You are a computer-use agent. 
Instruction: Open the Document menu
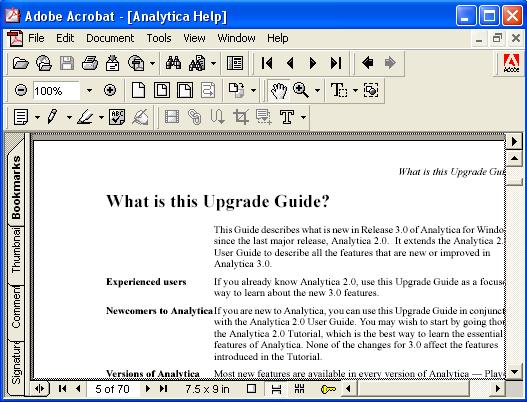(110, 38)
